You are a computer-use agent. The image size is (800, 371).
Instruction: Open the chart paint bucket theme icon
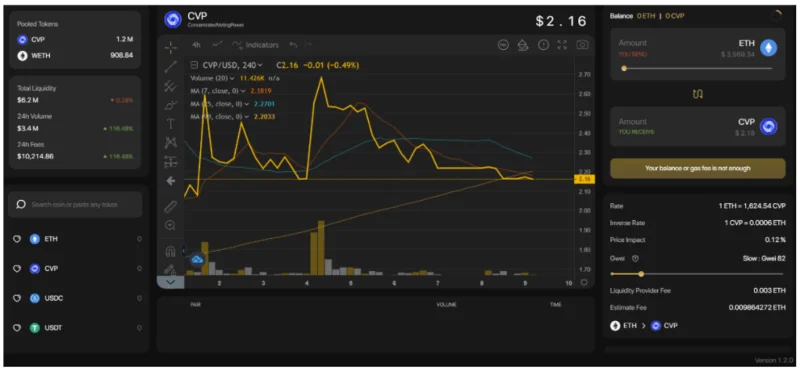[523, 45]
